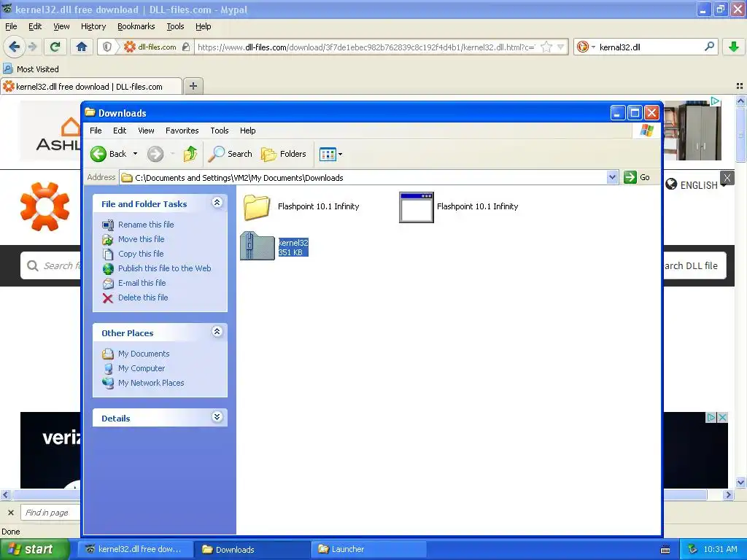This screenshot has width=747, height=560.
Task: Open My Documents from Other Places
Action: [144, 354]
